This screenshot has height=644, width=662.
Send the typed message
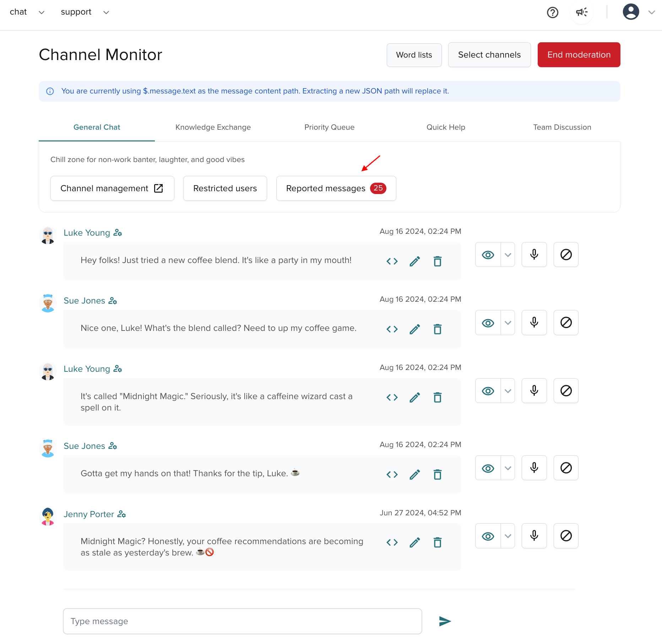click(444, 621)
